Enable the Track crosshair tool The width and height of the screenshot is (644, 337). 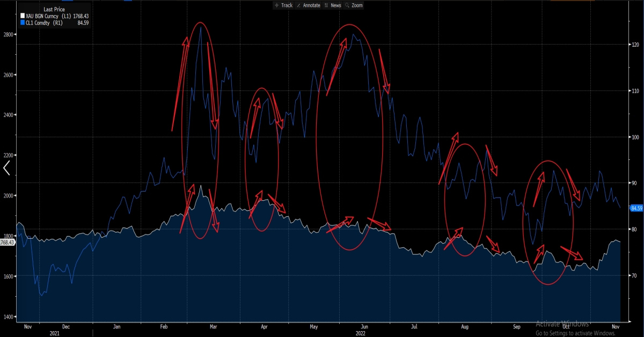[x=283, y=5]
